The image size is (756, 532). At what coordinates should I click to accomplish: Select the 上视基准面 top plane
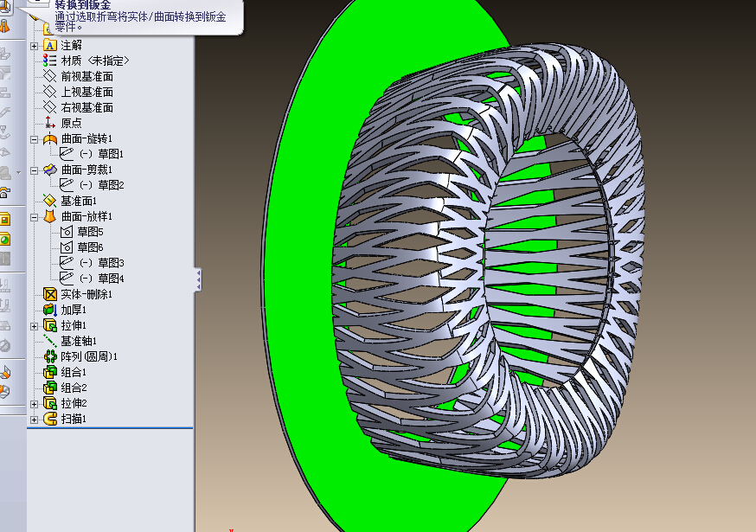pos(78,92)
